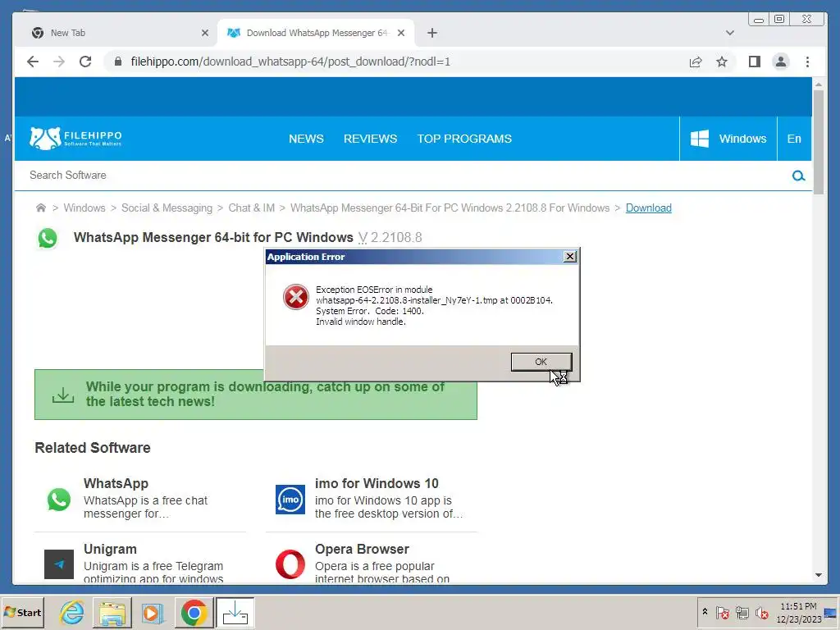Click the download banner arrow icon
The image size is (840, 630).
(63, 395)
